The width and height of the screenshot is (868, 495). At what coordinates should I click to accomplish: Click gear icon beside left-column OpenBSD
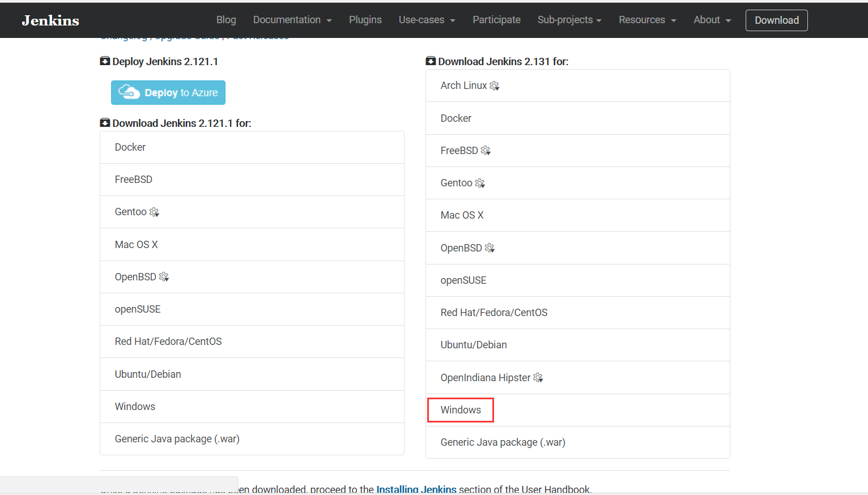(164, 277)
